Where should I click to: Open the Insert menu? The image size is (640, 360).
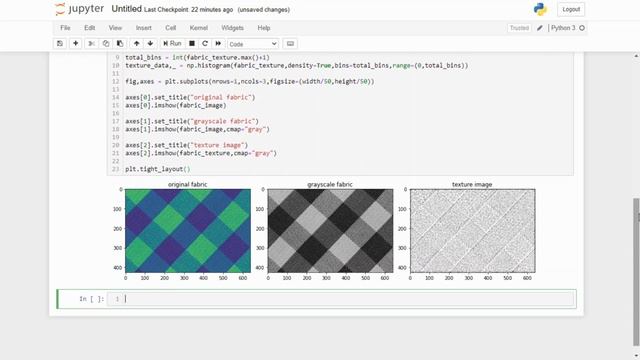coord(144,28)
